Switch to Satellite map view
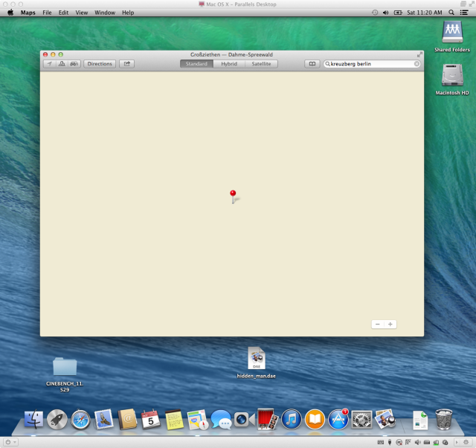 click(261, 64)
